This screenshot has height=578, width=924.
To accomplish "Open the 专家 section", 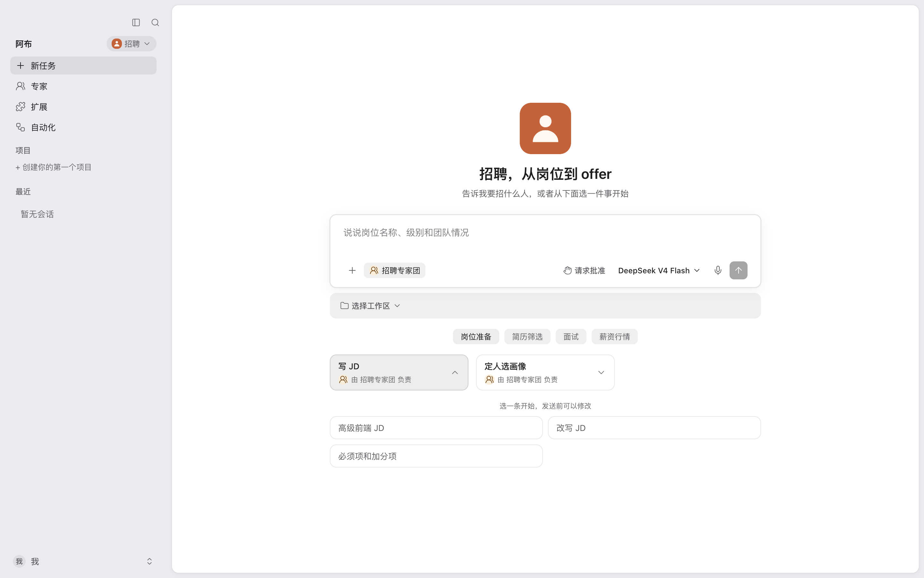I will pyautogui.click(x=83, y=86).
